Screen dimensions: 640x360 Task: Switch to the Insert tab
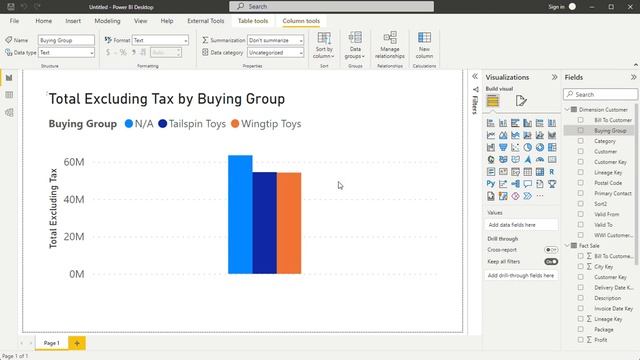point(73,21)
